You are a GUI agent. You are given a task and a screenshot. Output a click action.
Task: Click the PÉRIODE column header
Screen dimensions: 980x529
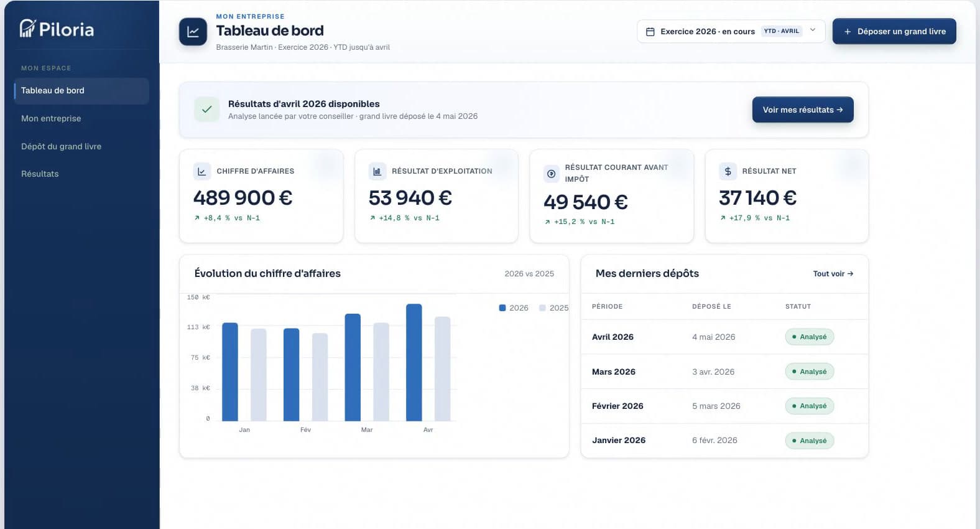pos(608,306)
